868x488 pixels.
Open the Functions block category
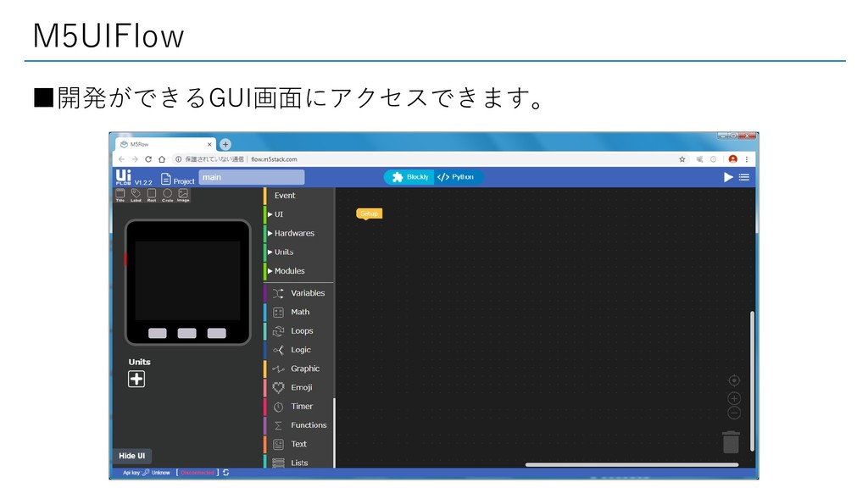299,425
